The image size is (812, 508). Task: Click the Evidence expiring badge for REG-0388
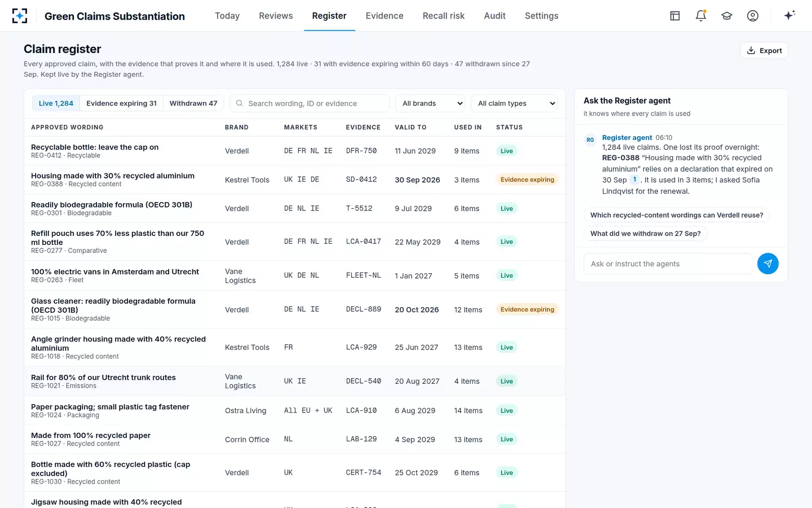(x=527, y=179)
